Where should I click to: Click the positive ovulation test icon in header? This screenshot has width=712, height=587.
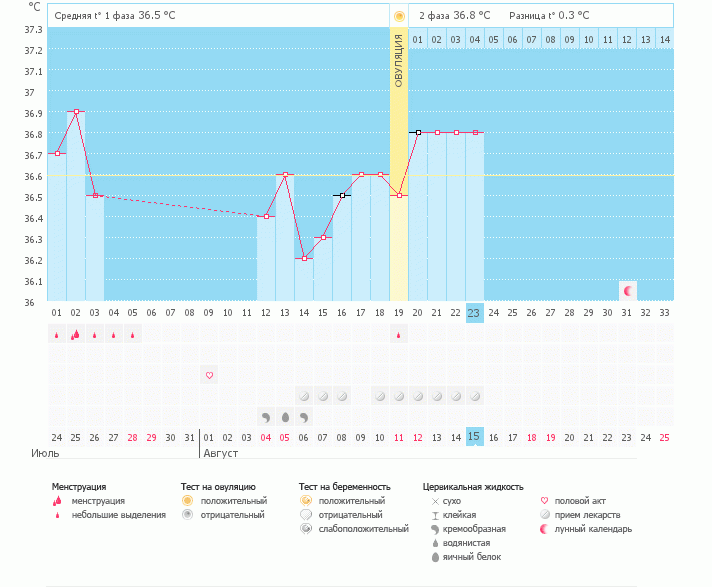399,16
